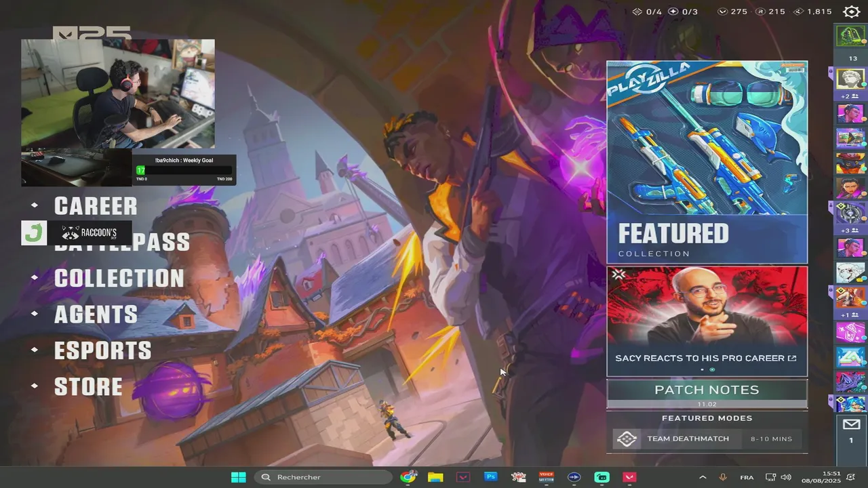This screenshot has width=868, height=488.
Task: Click the Valorant Points 275 icon
Action: (x=722, y=12)
